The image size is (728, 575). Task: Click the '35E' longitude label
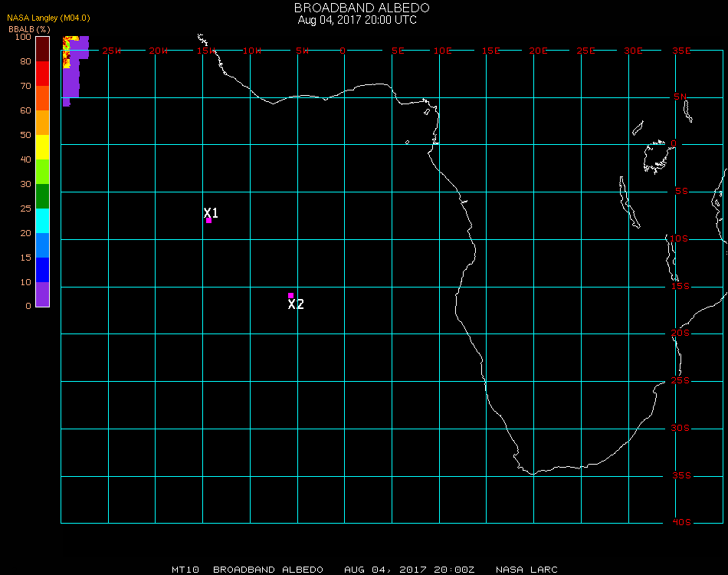pyautogui.click(x=681, y=51)
